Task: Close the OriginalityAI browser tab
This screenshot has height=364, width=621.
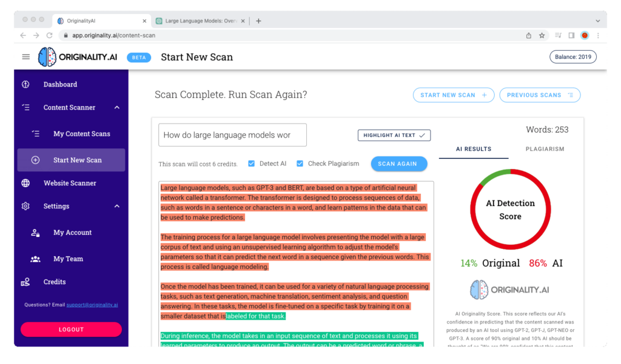Action: tap(144, 21)
